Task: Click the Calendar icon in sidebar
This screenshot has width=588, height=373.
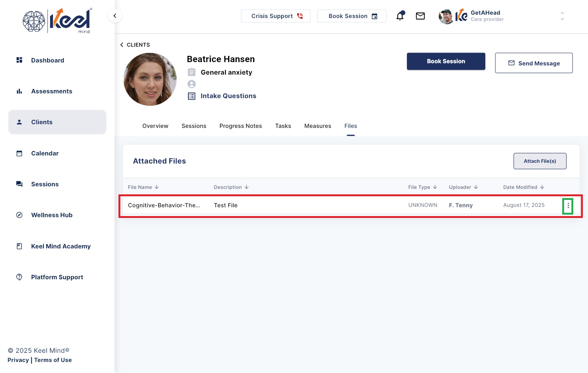Action: 20,153
